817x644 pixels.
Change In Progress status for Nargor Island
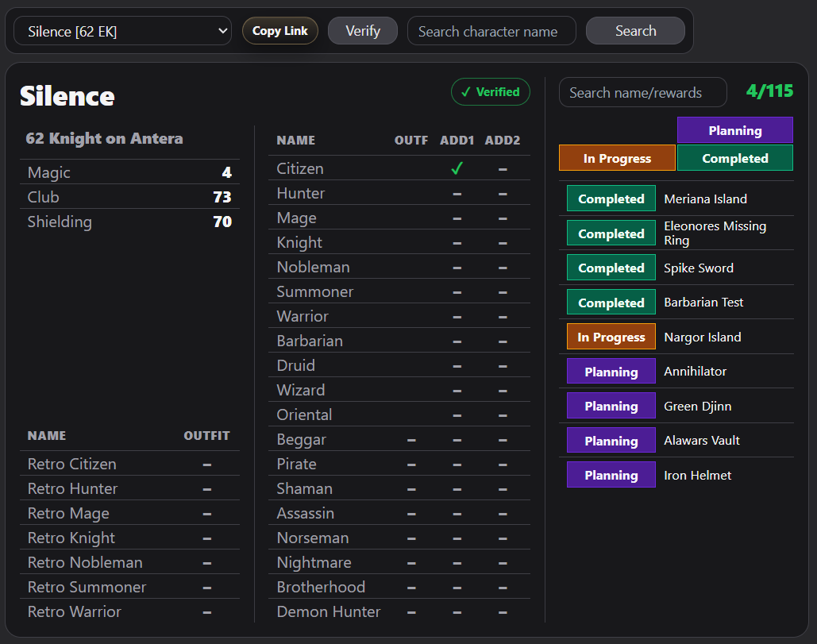click(x=611, y=337)
